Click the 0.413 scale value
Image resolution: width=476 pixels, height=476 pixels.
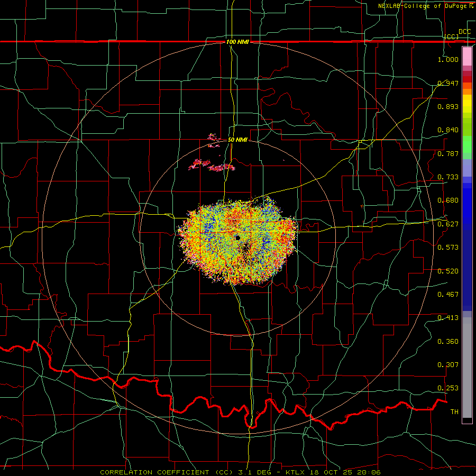pos(448,318)
